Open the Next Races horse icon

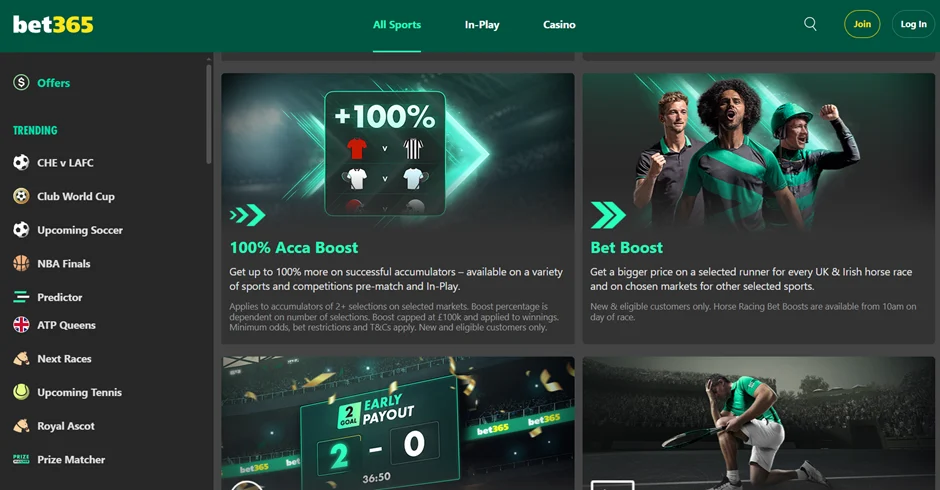[21, 359]
